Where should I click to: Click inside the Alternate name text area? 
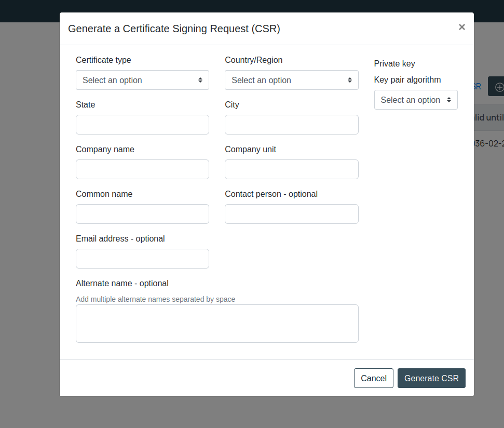click(217, 324)
